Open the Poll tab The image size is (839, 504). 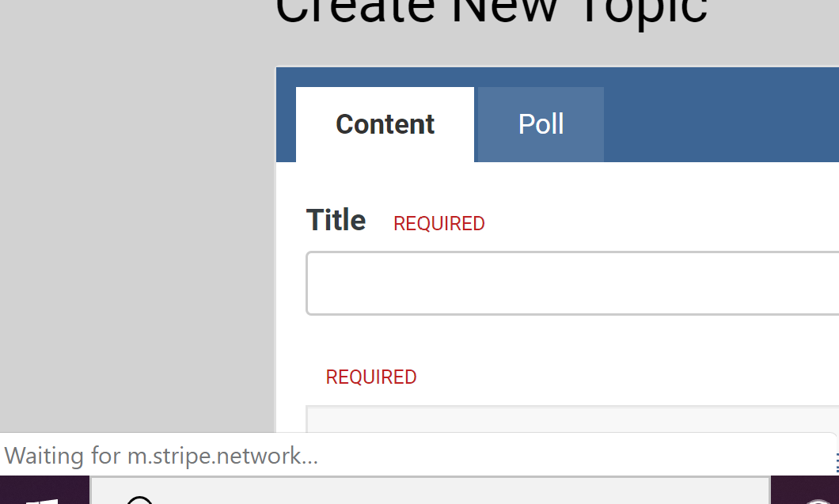click(x=541, y=124)
